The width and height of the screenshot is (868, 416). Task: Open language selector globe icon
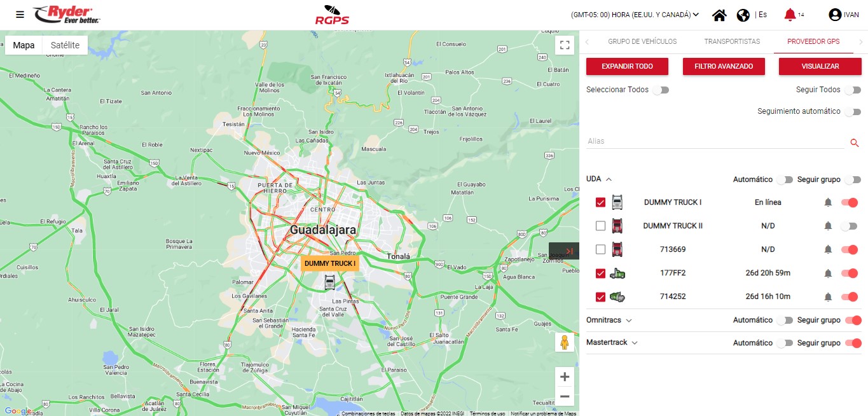[x=743, y=15]
